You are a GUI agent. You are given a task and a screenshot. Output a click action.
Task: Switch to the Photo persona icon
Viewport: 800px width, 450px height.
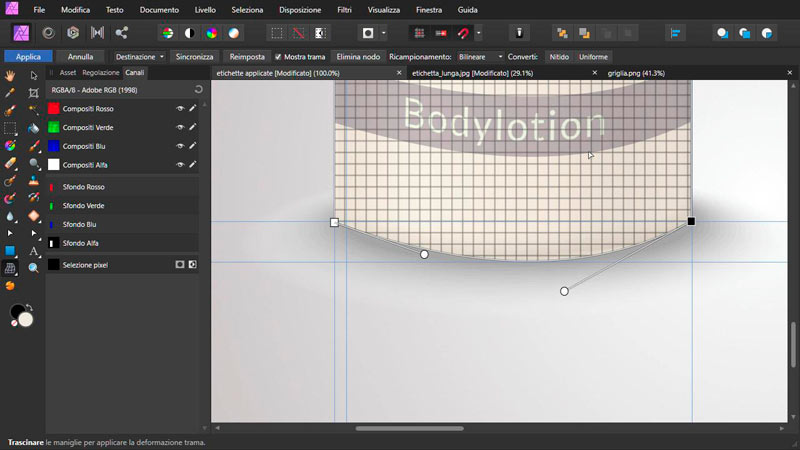[x=21, y=33]
